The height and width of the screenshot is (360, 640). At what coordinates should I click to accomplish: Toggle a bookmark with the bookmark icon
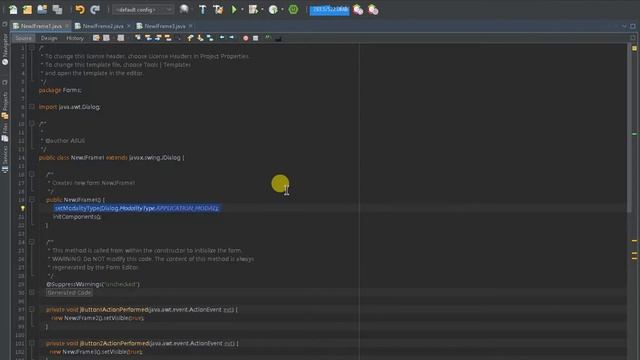210,38
